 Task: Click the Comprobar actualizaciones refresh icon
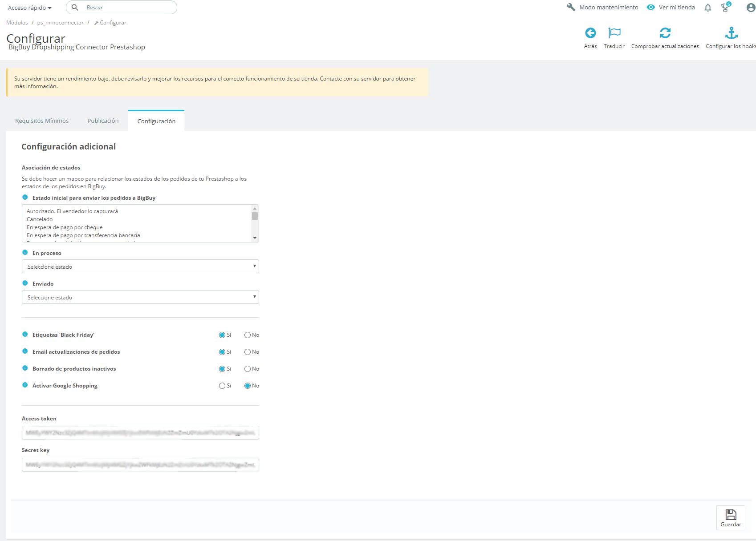[665, 33]
